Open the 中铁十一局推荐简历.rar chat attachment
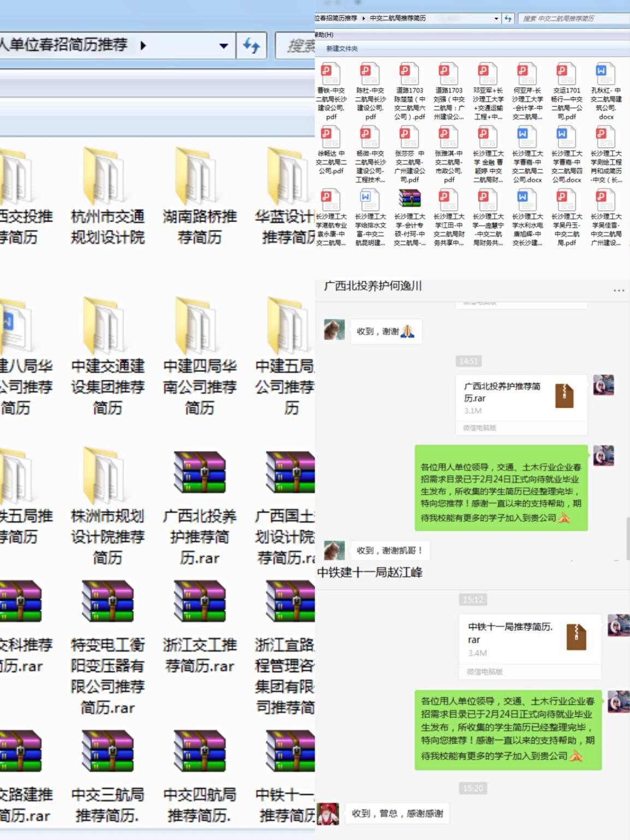The width and height of the screenshot is (630, 840). [526, 638]
